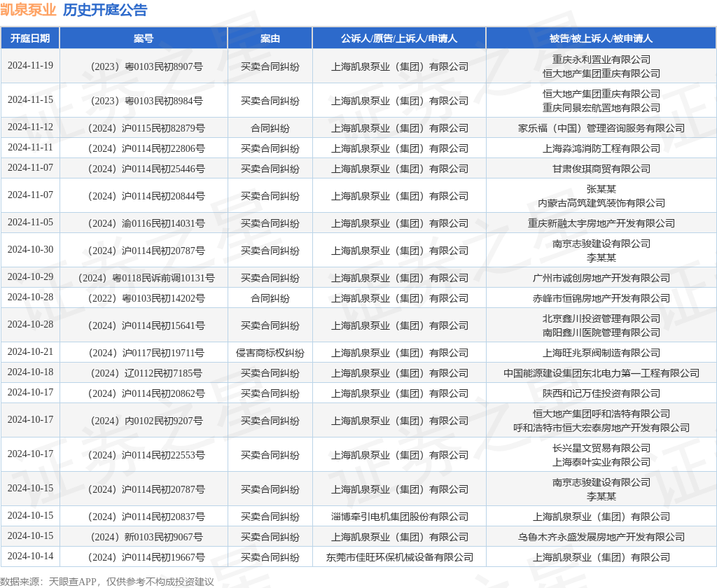Click the date 2024-11-12
The image size is (717, 588).
(x=30, y=127)
